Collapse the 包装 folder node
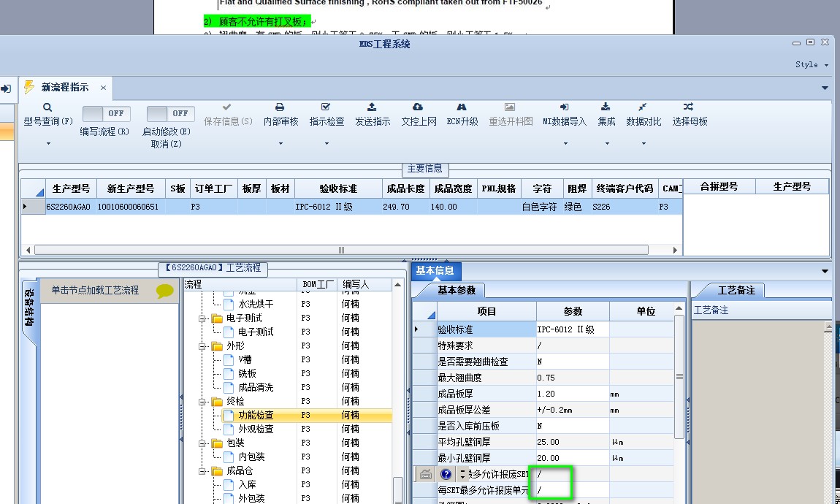The height and width of the screenshot is (504, 840). point(203,443)
